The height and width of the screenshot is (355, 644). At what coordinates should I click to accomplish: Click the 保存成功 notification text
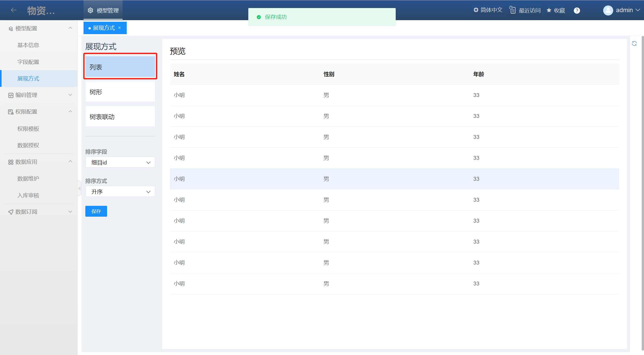(x=276, y=17)
